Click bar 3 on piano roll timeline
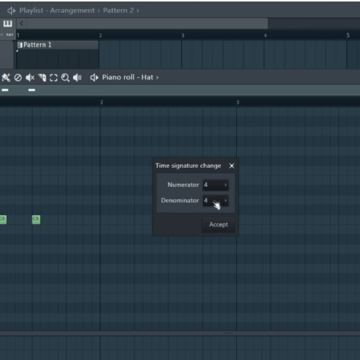 pyautogui.click(x=238, y=102)
